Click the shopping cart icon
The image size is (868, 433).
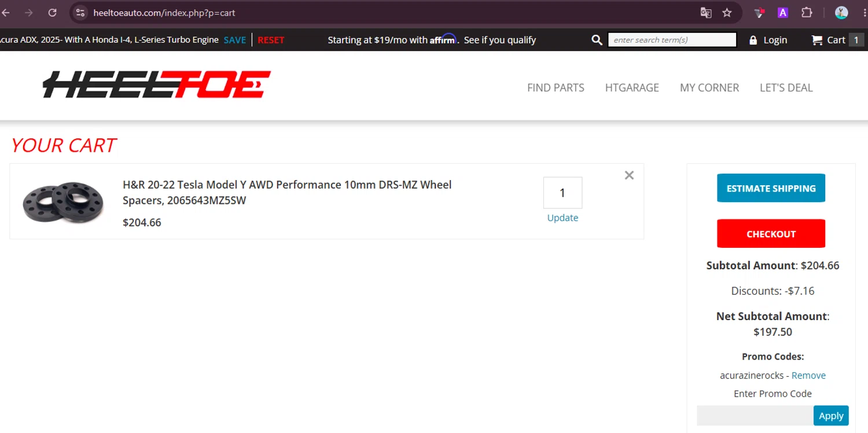pyautogui.click(x=816, y=40)
